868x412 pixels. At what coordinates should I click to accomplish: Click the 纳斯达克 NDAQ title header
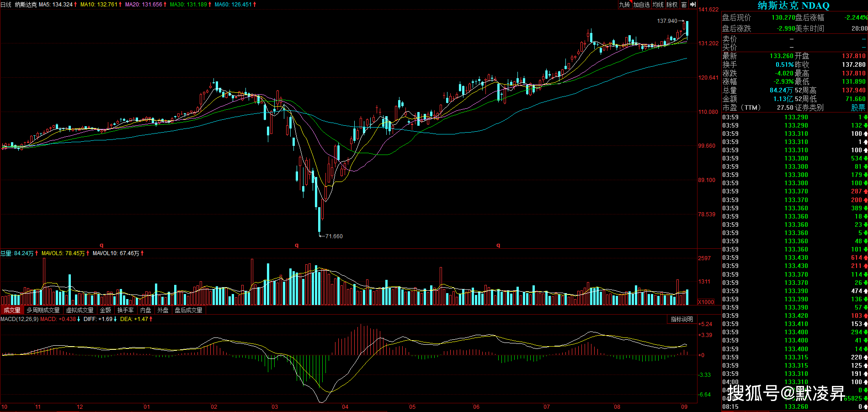tap(793, 5)
